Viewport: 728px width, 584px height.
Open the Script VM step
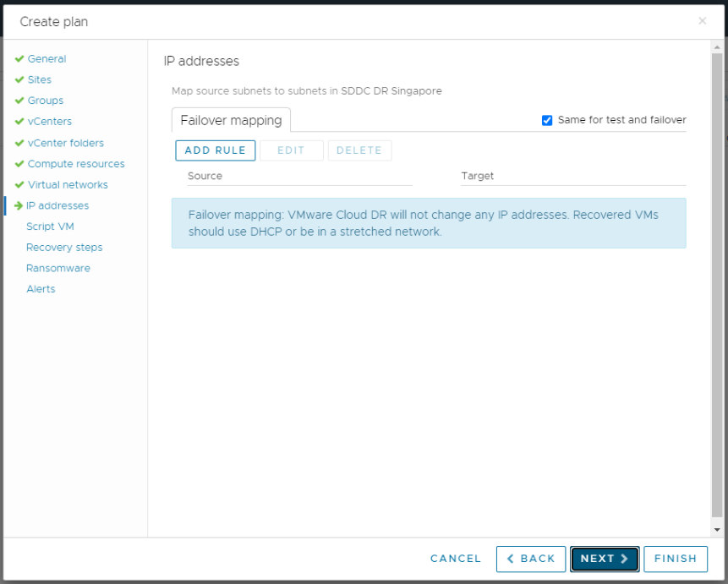pyautogui.click(x=50, y=227)
